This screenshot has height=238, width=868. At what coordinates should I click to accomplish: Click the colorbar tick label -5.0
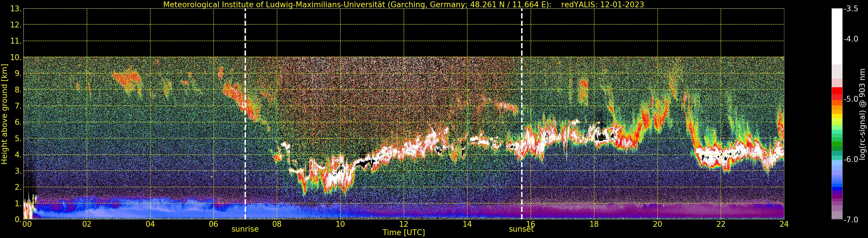pyautogui.click(x=851, y=99)
